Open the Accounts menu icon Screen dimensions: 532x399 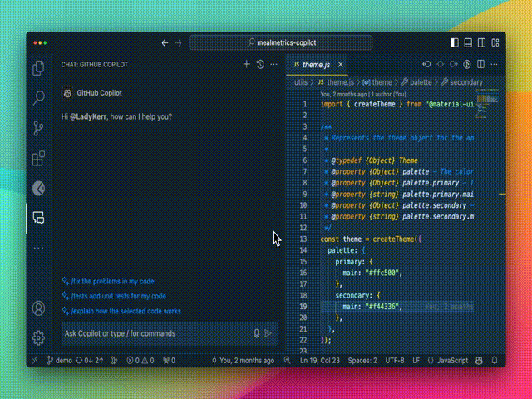[x=38, y=308]
